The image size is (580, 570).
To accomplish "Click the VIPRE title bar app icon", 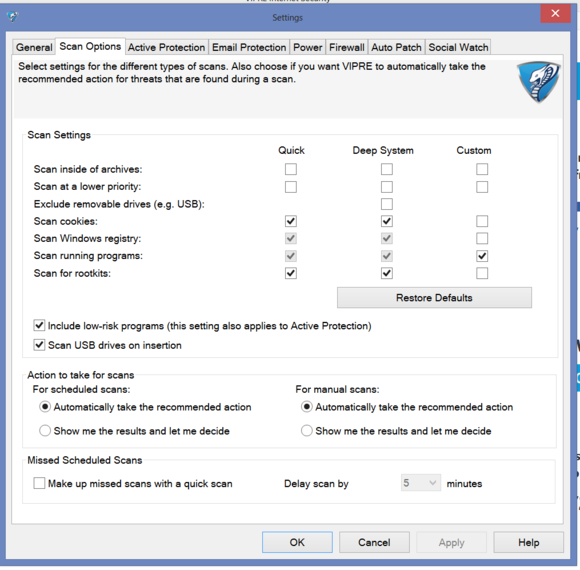I will (13, 16).
